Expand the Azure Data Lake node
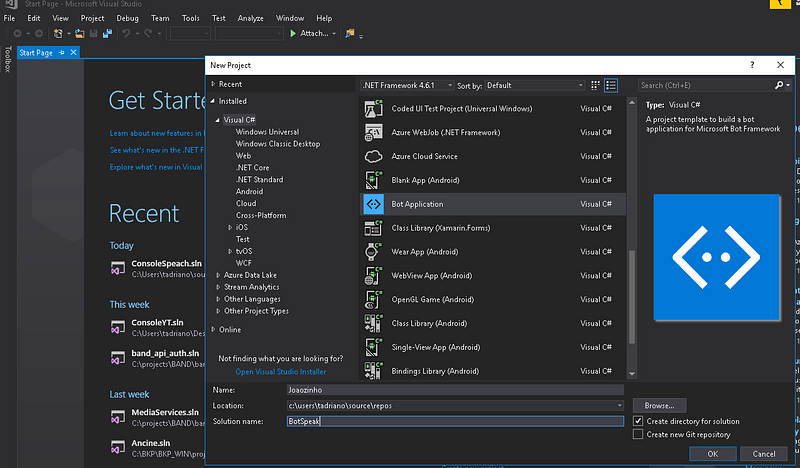This screenshot has height=468, width=800. [218, 275]
